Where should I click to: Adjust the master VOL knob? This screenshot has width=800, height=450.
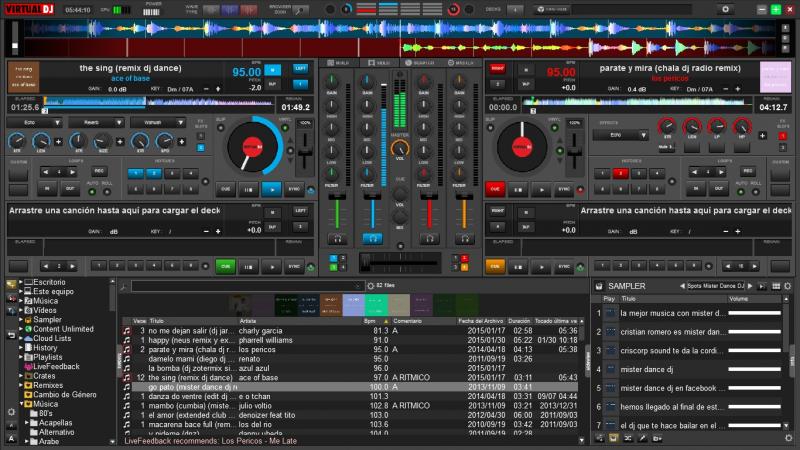pos(400,148)
